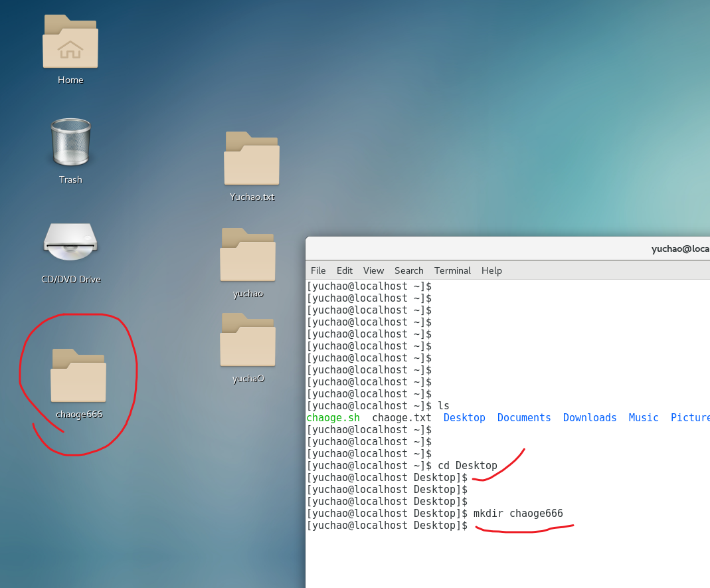Click the cd Desktop command line
Viewport: 710px width, 588px height.
pos(467,466)
